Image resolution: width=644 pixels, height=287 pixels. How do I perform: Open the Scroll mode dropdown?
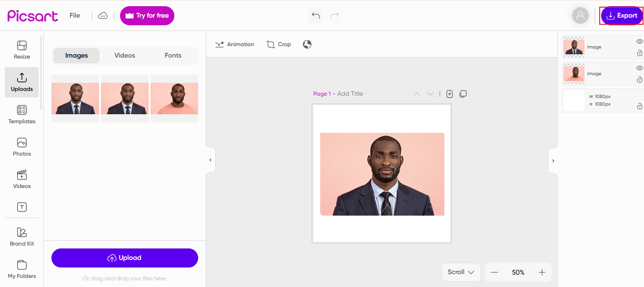(461, 272)
